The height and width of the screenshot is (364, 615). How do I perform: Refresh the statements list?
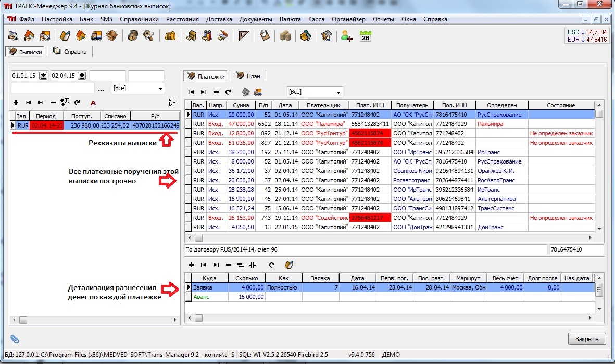(77, 103)
